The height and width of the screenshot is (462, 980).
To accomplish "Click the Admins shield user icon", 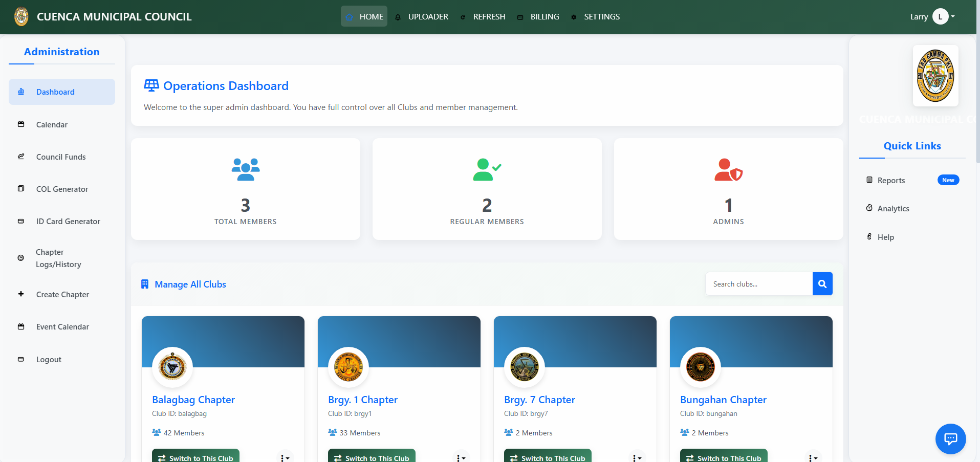I will [728, 170].
